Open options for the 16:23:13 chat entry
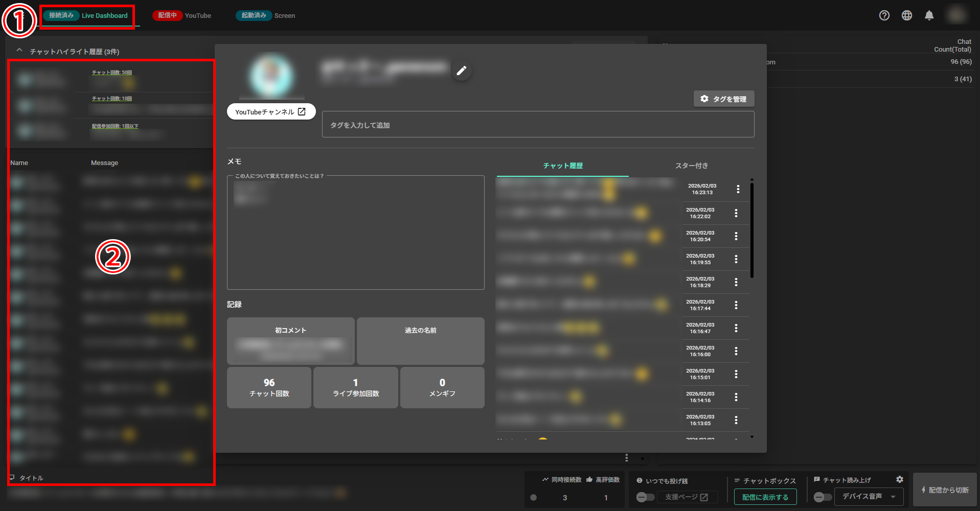The image size is (980, 511). point(738,189)
